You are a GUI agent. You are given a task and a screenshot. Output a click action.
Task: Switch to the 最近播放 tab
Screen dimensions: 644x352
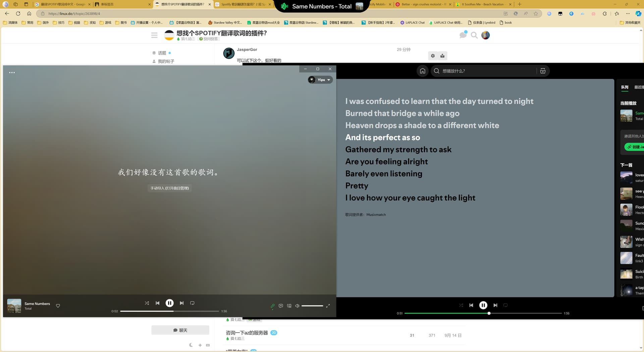point(639,87)
